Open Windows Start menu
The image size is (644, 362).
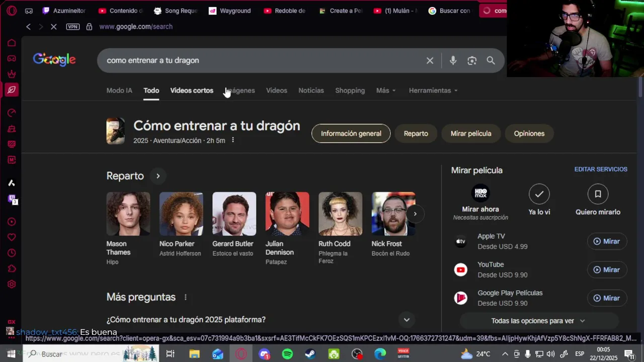click(11, 354)
